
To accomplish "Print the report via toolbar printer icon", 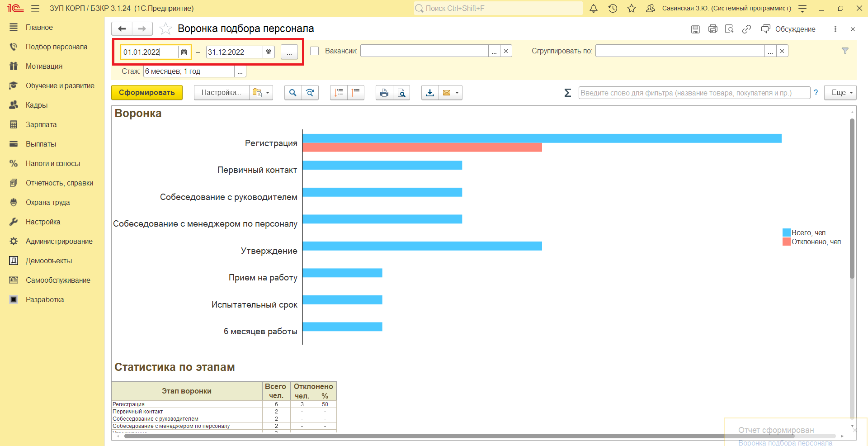I will (384, 93).
